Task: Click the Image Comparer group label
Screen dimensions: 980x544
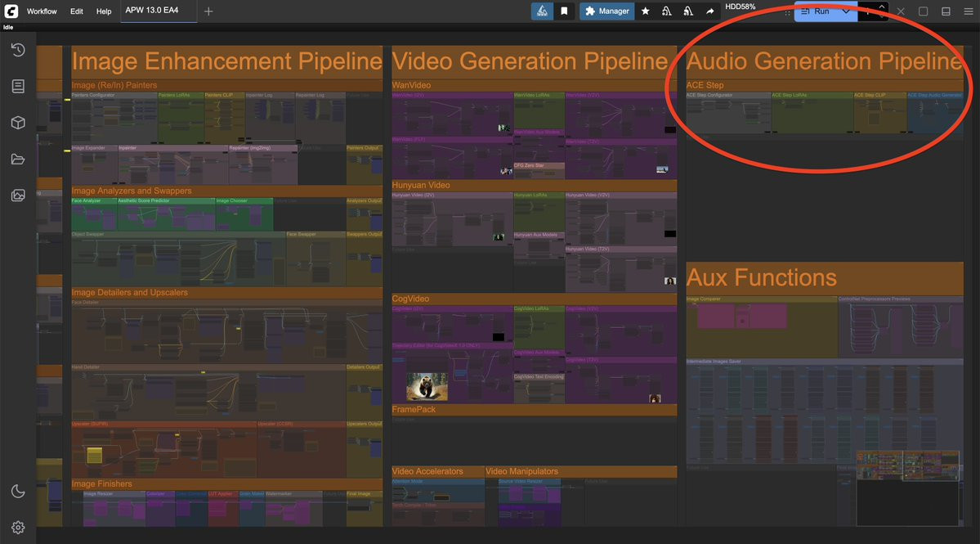Action: tap(704, 299)
